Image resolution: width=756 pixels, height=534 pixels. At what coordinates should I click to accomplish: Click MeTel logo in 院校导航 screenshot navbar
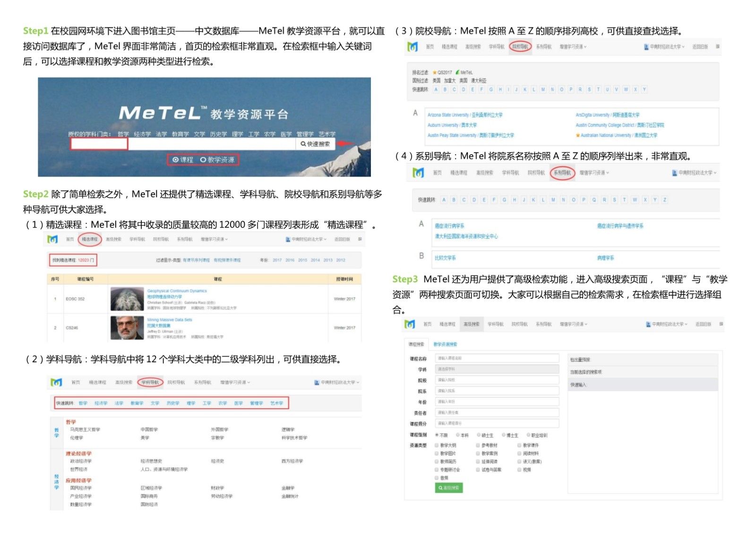[x=412, y=47]
